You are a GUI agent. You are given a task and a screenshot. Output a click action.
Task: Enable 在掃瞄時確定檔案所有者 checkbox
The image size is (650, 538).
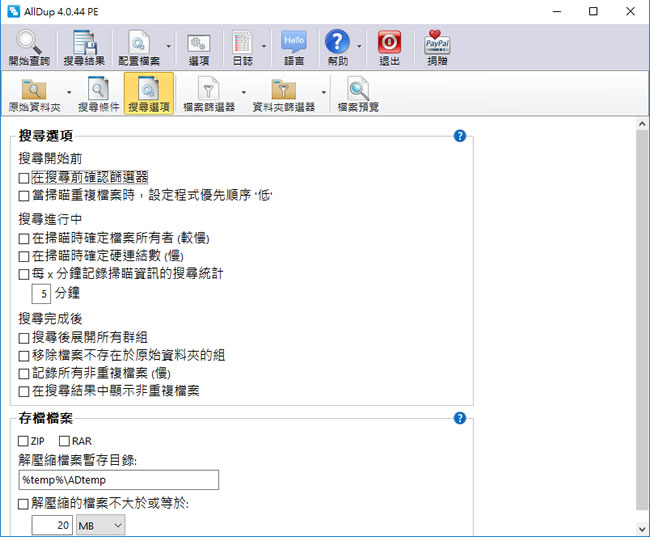coord(24,239)
